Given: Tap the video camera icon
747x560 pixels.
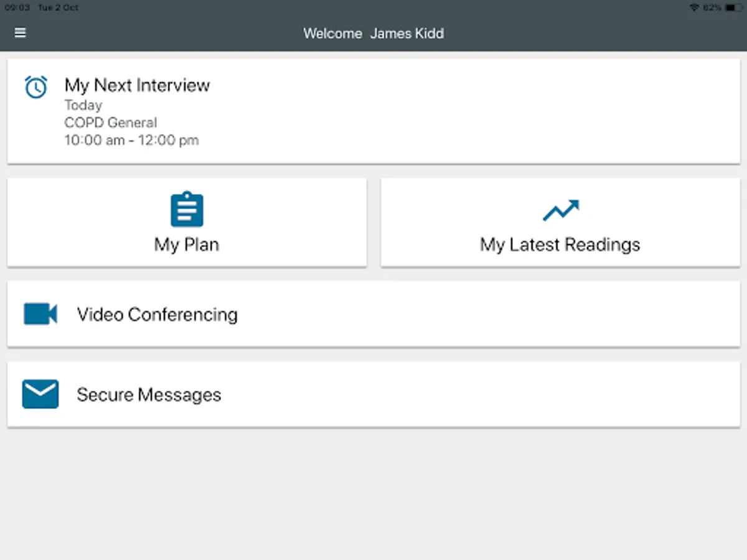Looking at the screenshot, I should click(x=40, y=314).
